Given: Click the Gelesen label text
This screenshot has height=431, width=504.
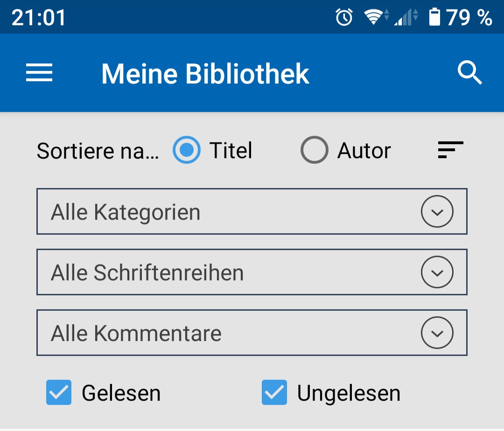Looking at the screenshot, I should click(121, 393).
